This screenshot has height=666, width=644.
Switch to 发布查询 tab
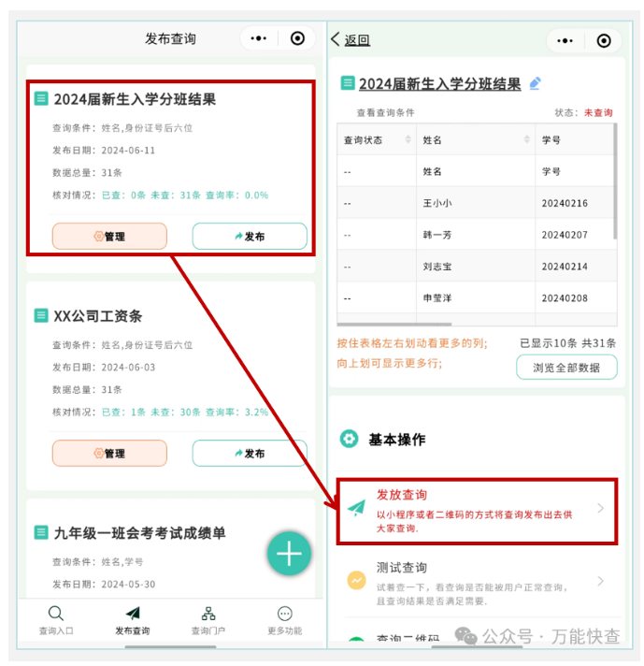pos(133,621)
